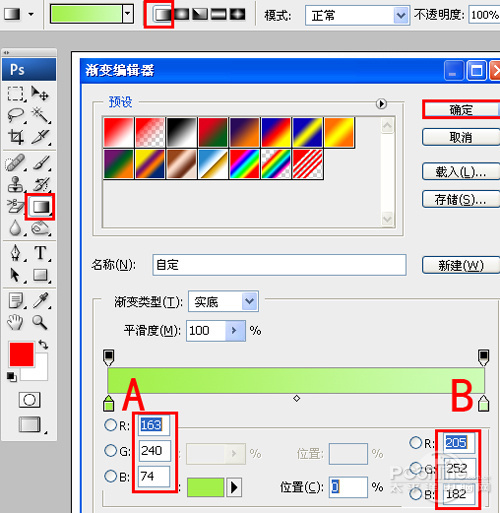Select the Path Selection tool
The height and width of the screenshot is (513, 500).
[15, 275]
